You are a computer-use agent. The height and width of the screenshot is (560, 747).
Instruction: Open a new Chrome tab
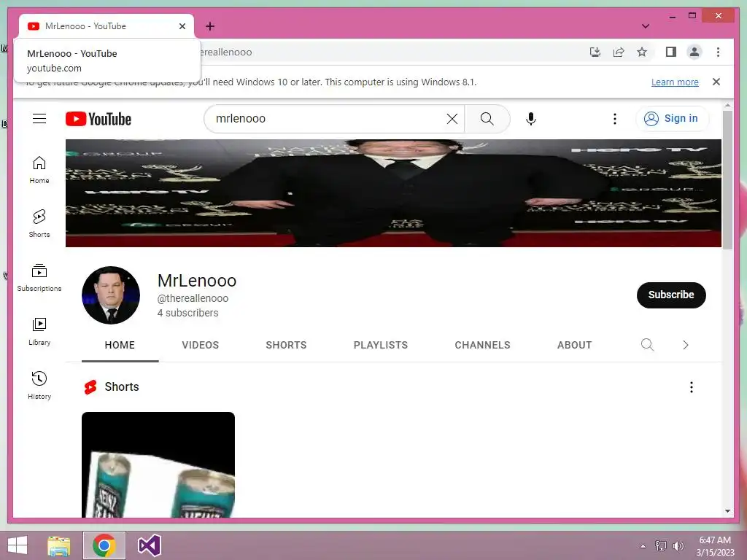[x=210, y=26]
